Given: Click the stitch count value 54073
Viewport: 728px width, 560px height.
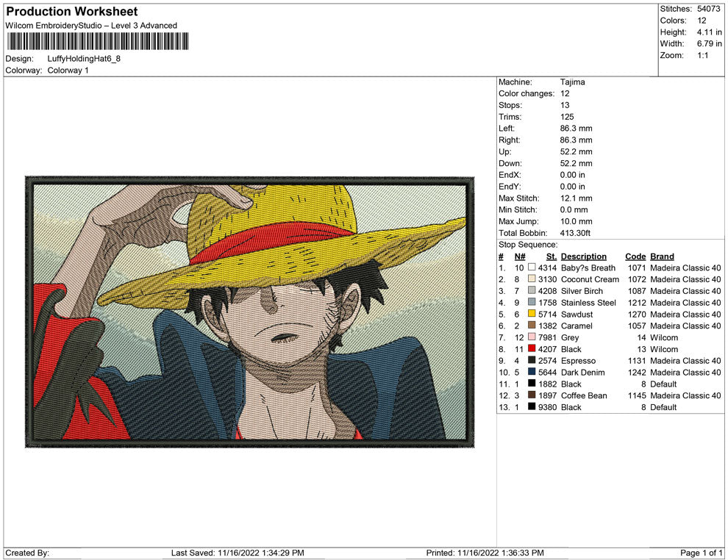Looking at the screenshot, I should pyautogui.click(x=708, y=9).
